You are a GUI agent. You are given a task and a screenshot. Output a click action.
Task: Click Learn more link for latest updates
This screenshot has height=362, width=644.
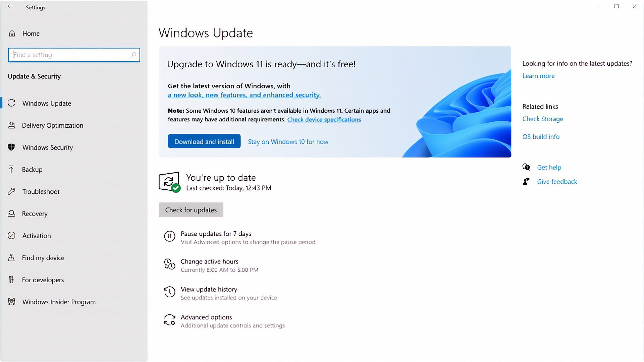point(538,75)
